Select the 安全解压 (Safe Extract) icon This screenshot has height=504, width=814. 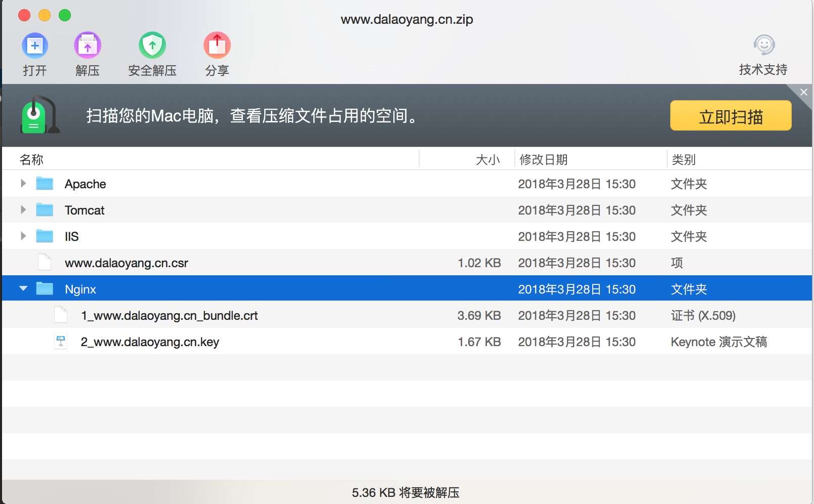click(152, 45)
